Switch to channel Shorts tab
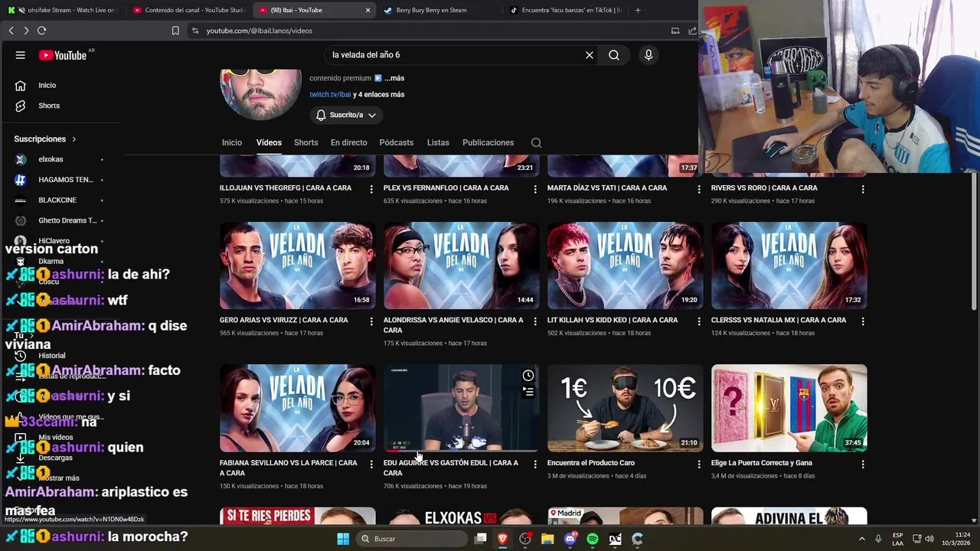 (305, 142)
